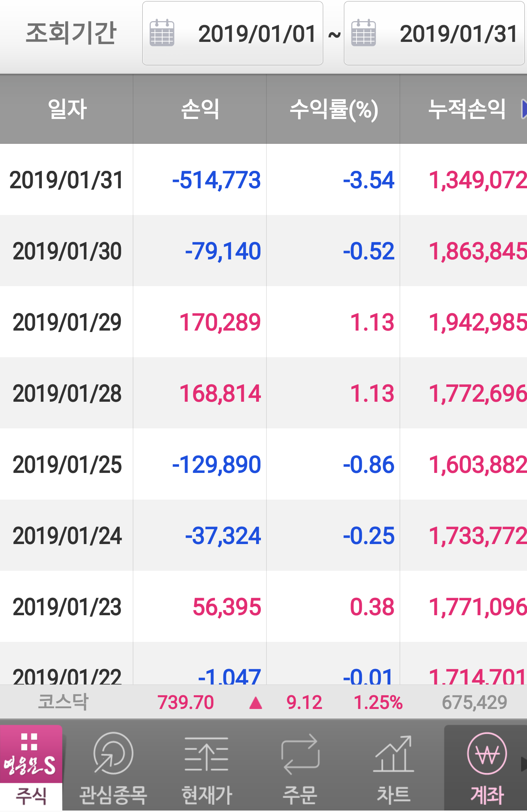This screenshot has width=527, height=812.
Task: Pick start date 2019/01/01 field
Action: click(256, 34)
